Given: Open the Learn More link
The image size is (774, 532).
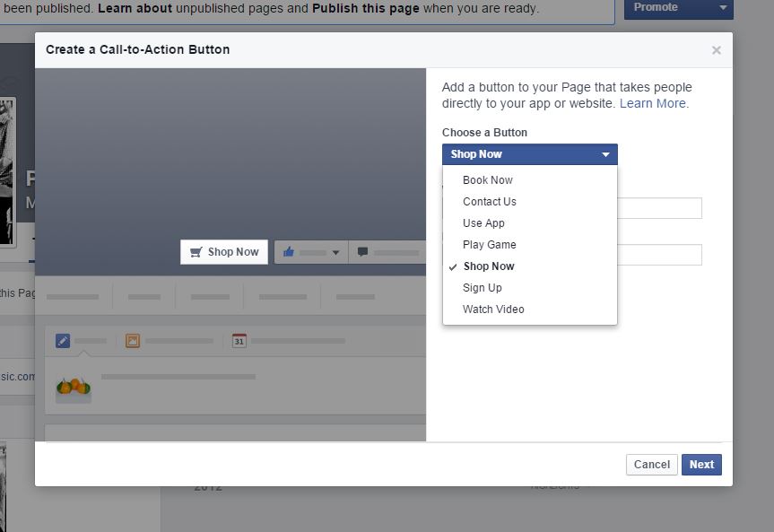Looking at the screenshot, I should click(x=653, y=103).
